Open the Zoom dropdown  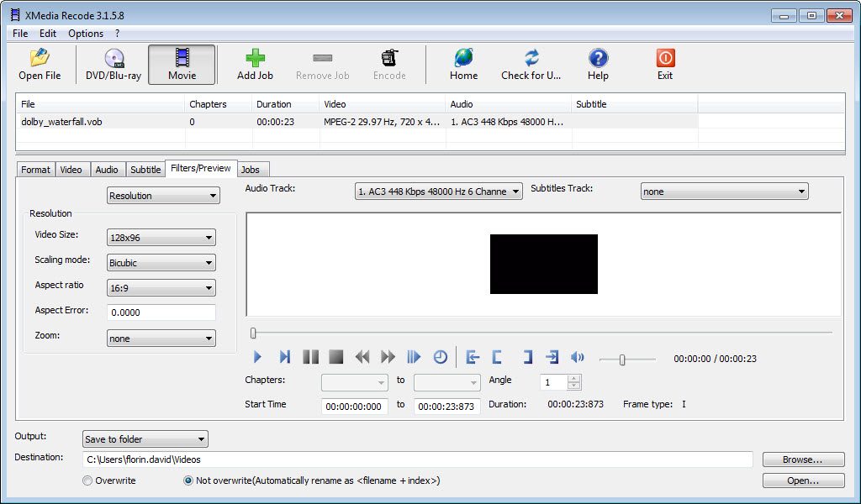[161, 339]
